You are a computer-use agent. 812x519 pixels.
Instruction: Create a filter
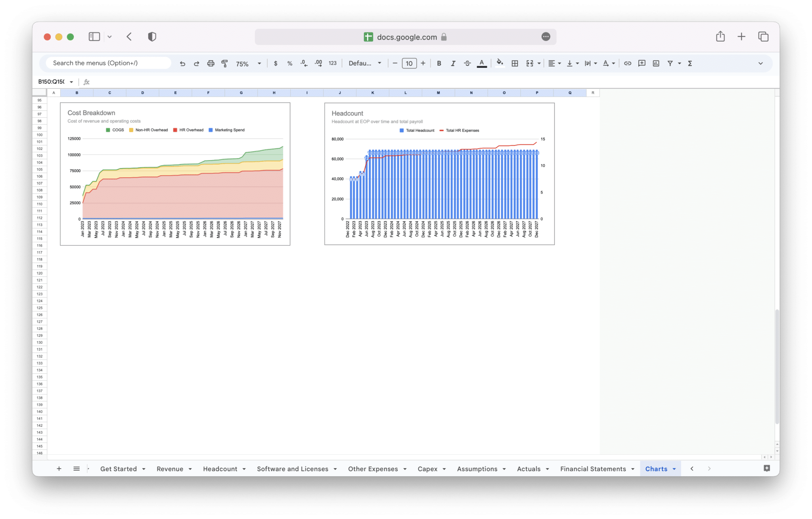pyautogui.click(x=670, y=63)
